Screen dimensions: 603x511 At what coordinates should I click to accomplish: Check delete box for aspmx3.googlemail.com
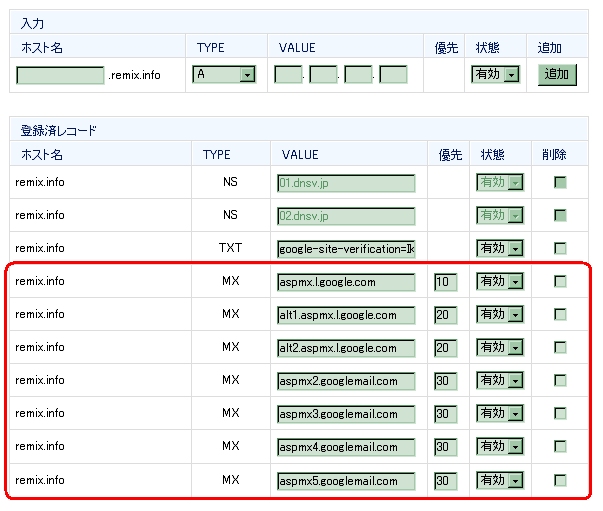pos(560,414)
